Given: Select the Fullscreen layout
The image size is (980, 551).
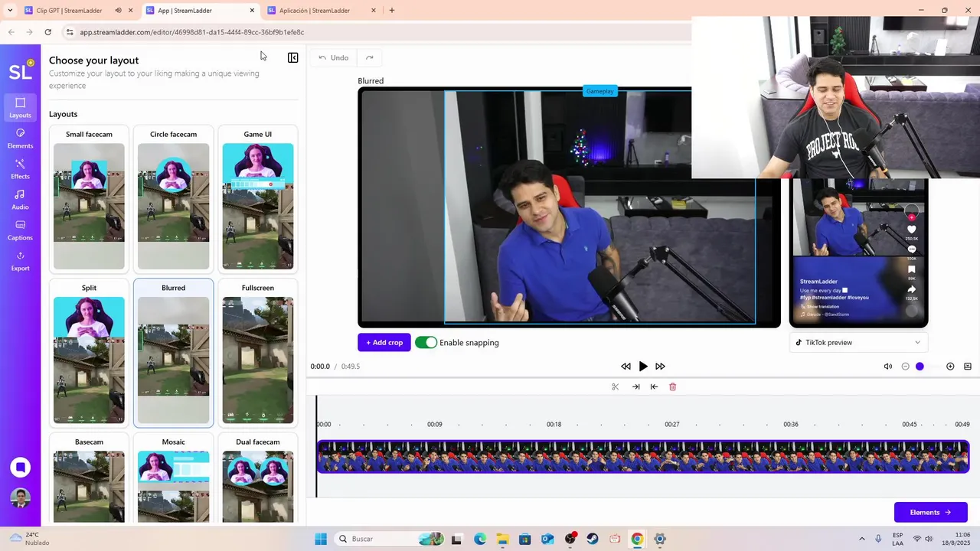Looking at the screenshot, I should click(257, 353).
